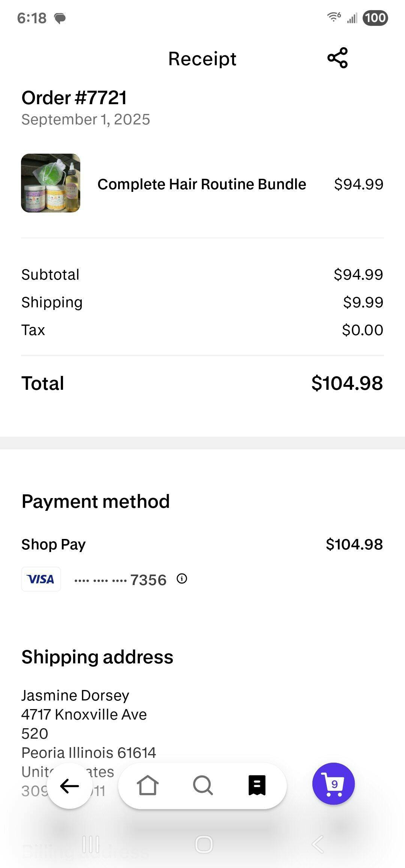Tap the Shipping address heading

click(97, 657)
